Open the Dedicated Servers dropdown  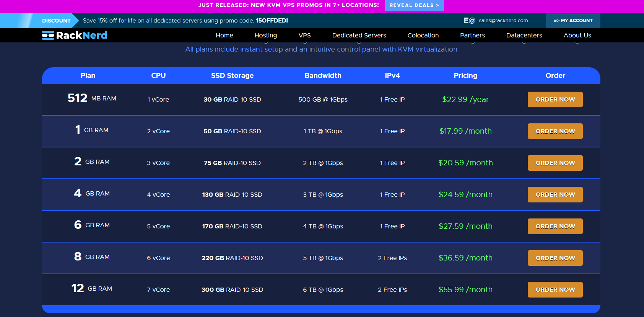coord(359,36)
